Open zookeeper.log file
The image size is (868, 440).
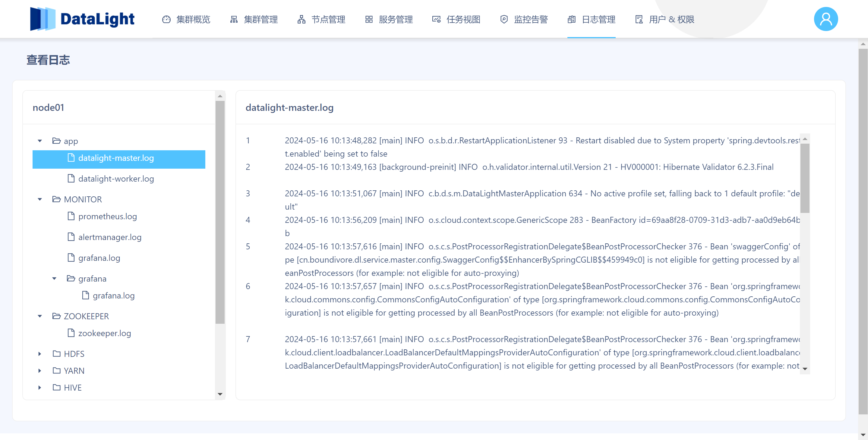104,333
